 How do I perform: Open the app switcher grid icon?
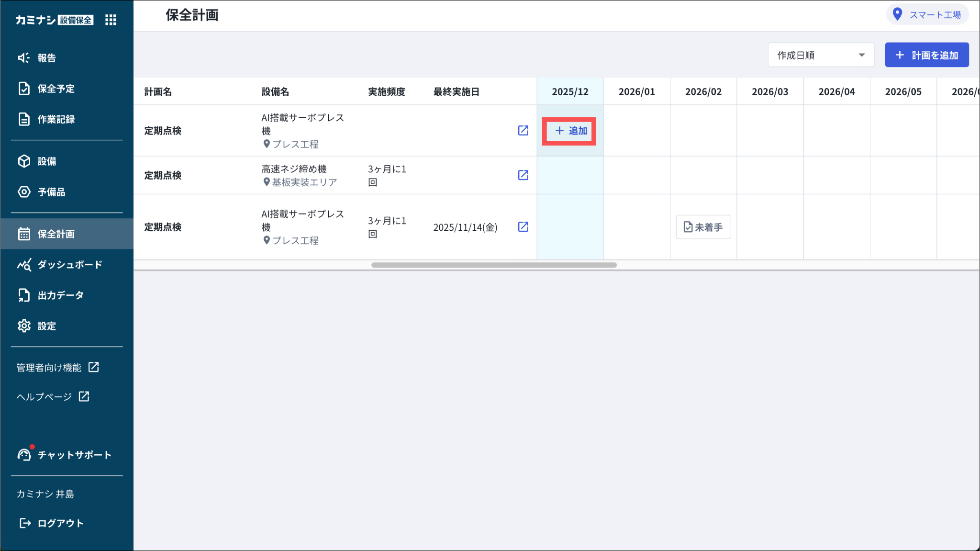pos(111,20)
